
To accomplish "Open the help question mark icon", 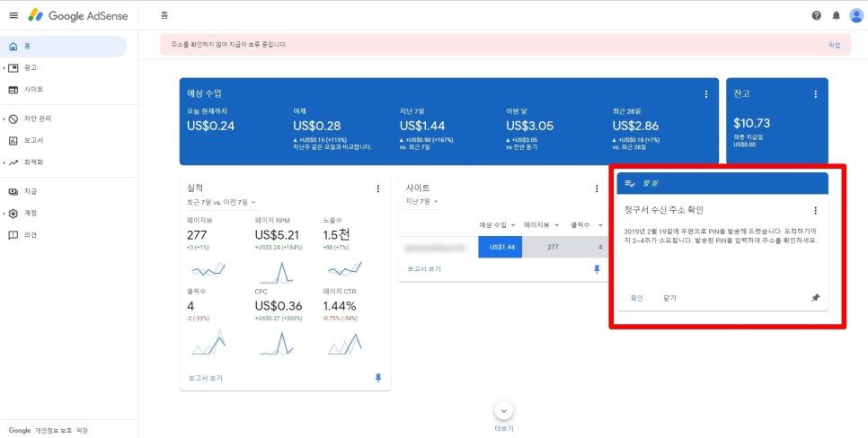I will point(817,15).
